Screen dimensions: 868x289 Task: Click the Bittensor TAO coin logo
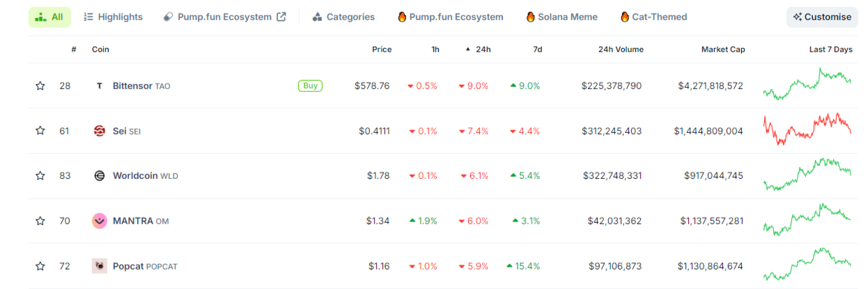(100, 86)
